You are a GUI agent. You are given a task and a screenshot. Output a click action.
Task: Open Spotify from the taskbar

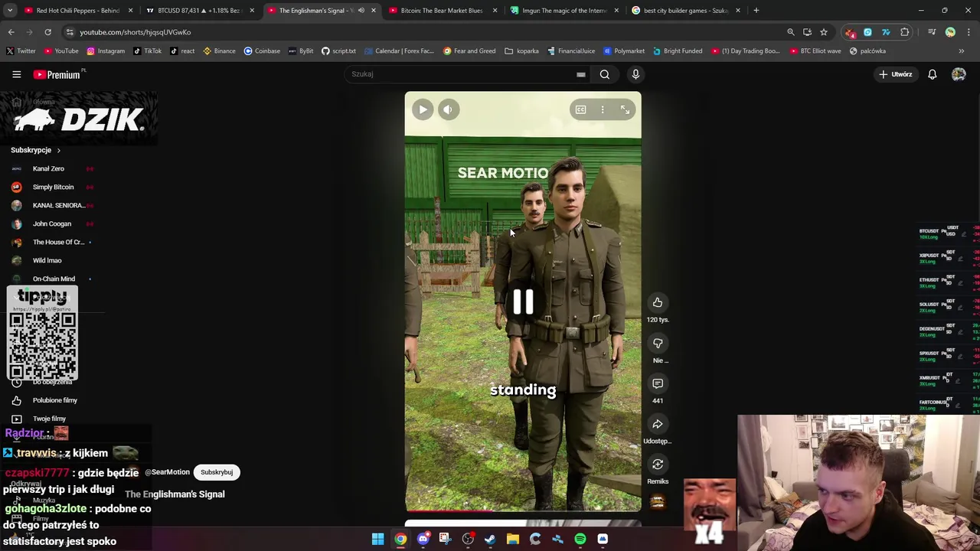(580, 539)
